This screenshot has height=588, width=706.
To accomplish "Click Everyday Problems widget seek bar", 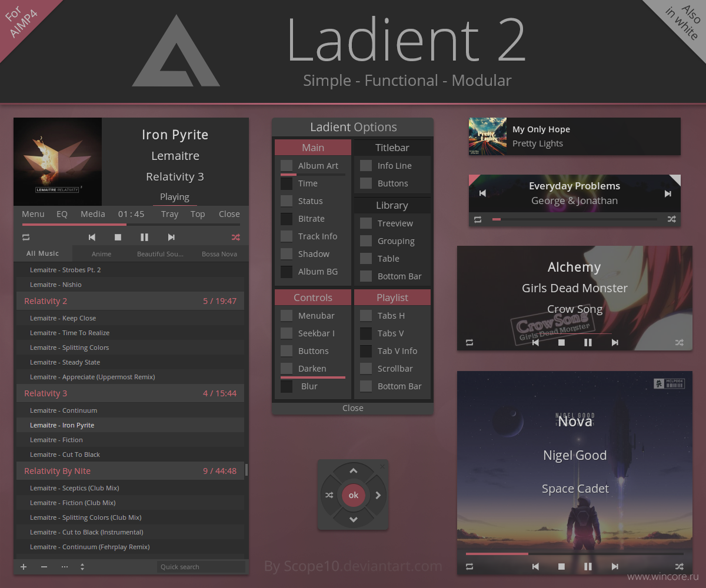I will (x=575, y=219).
